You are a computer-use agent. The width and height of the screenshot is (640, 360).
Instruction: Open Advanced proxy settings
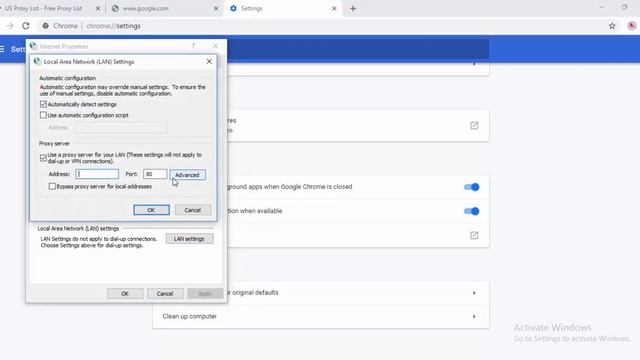(x=187, y=175)
